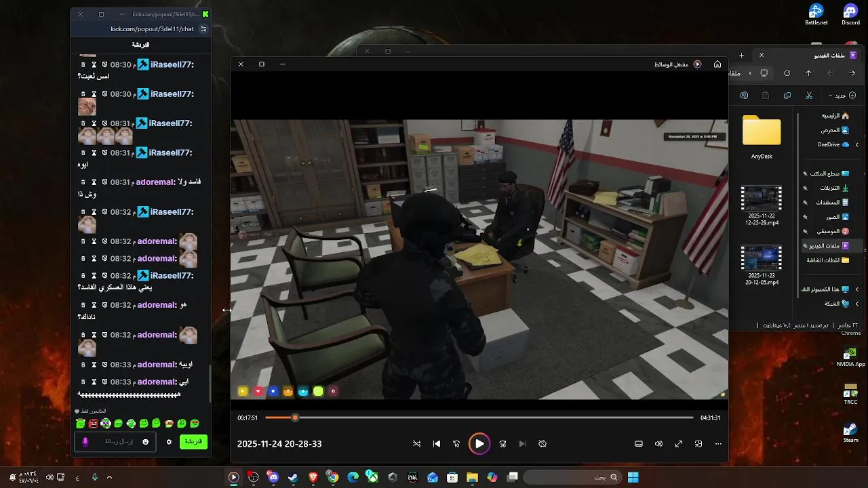Open Battle.net desktop shortcut
The image size is (868, 488).
[x=816, y=14]
